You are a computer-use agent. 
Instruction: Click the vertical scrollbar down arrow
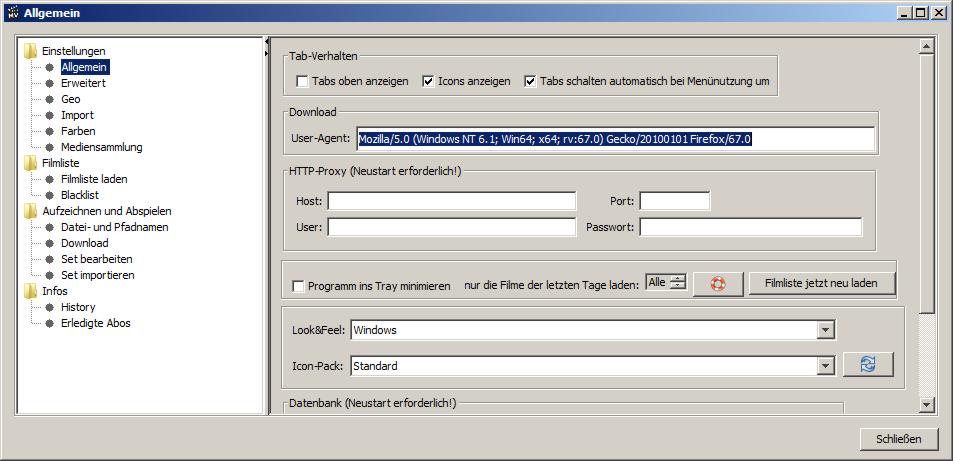click(x=926, y=404)
